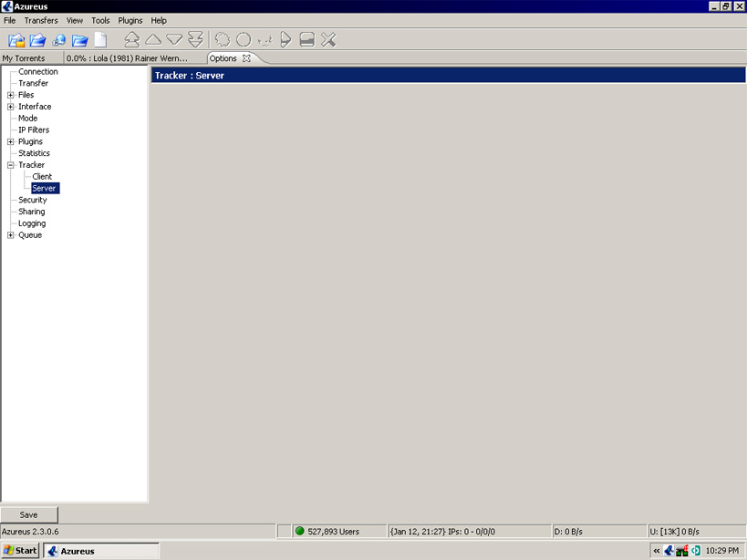Screen dimensions: 747x560
Task: Expand the Queue tree node
Action: (x=10, y=235)
